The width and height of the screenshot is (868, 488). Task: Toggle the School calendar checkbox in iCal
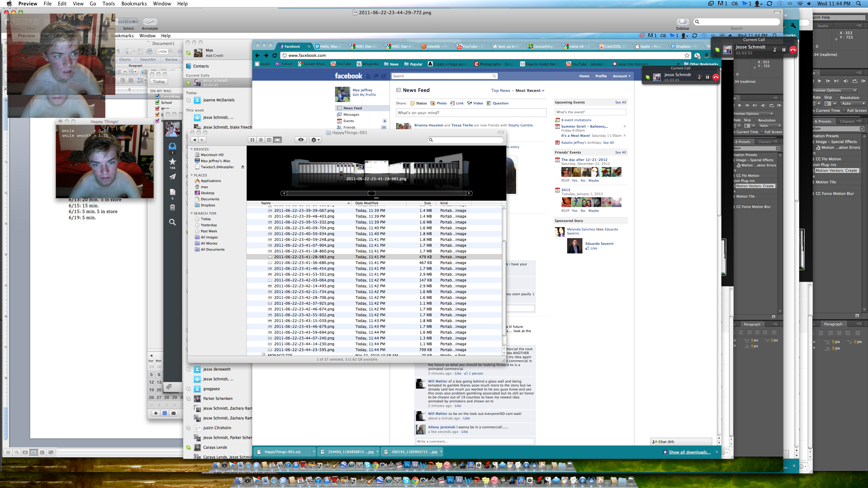[157, 102]
